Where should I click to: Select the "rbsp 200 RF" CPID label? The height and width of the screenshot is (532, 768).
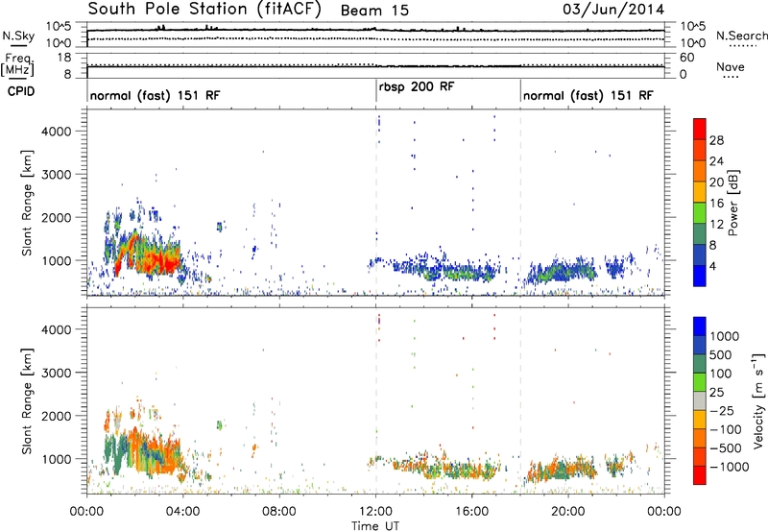[417, 87]
